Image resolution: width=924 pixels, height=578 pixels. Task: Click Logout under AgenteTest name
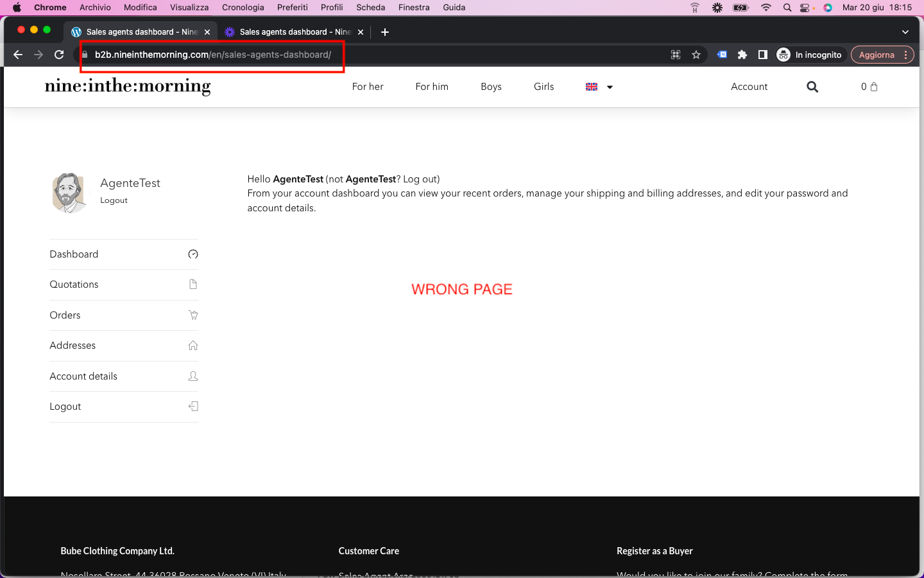[114, 200]
